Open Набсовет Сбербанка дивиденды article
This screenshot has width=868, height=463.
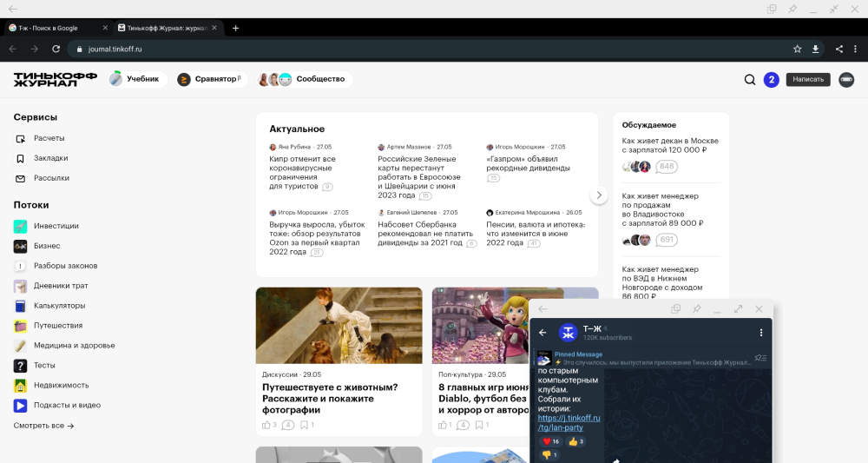coord(425,234)
